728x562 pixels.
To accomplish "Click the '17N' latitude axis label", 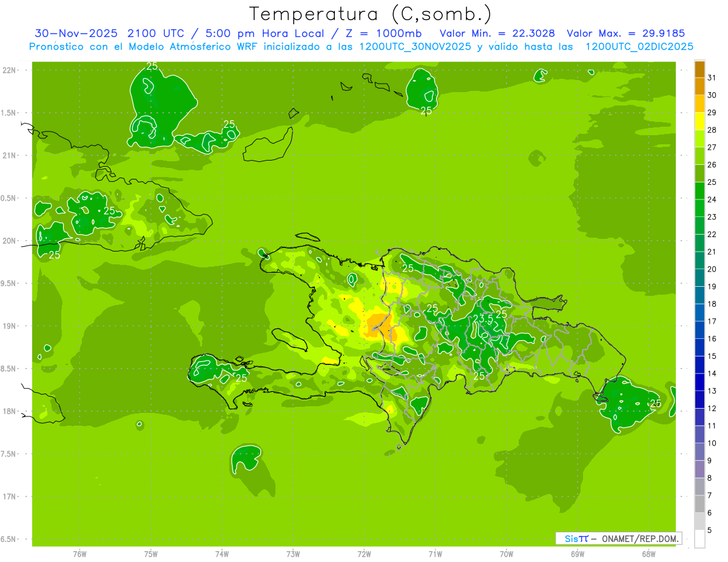I will [10, 497].
